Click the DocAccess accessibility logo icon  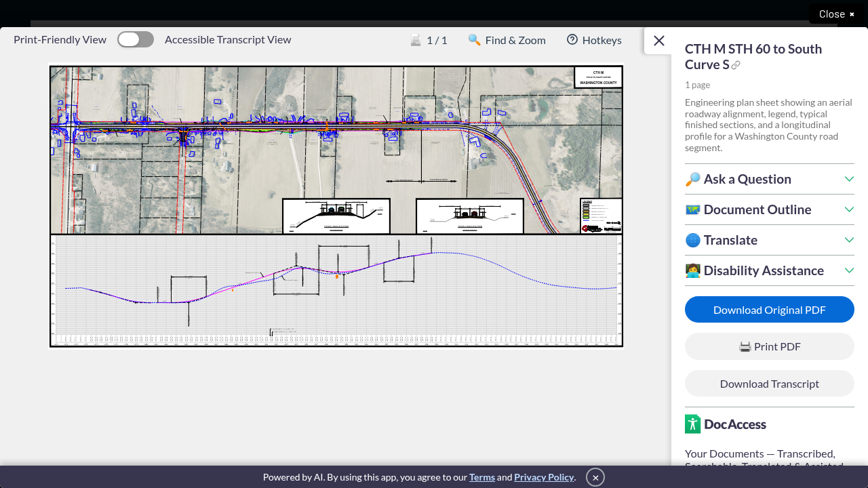(x=692, y=424)
